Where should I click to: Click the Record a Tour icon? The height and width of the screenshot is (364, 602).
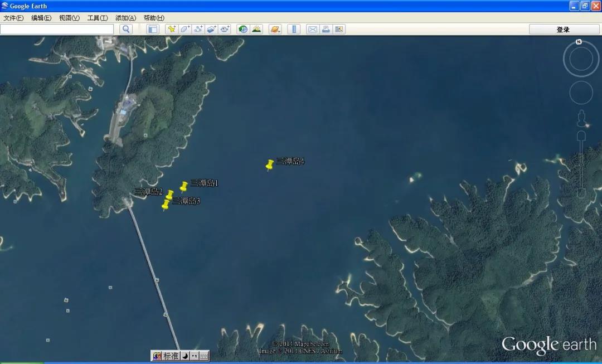[x=225, y=29]
